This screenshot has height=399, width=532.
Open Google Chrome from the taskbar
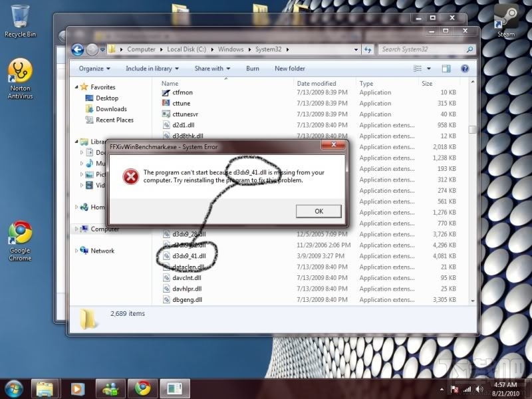[142, 388]
